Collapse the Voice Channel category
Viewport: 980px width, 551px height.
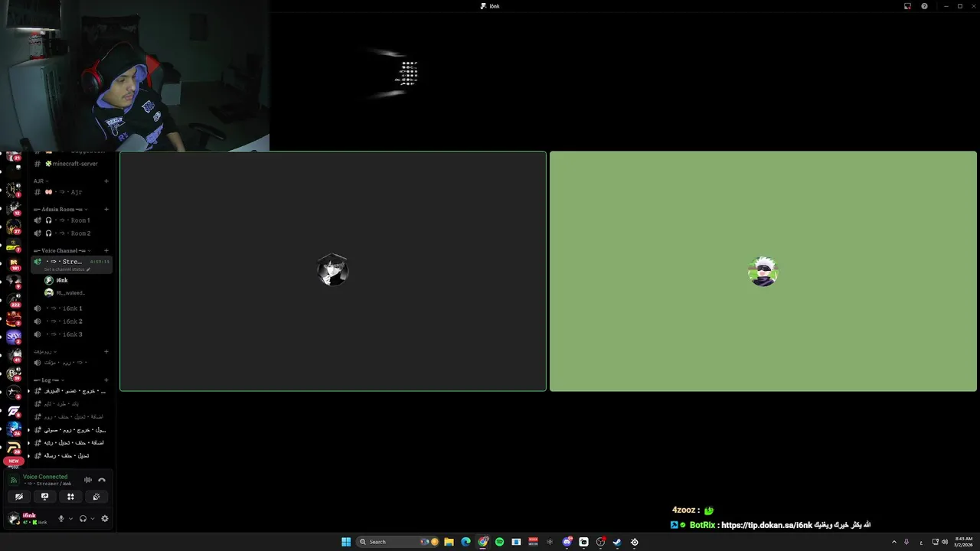[x=61, y=251]
